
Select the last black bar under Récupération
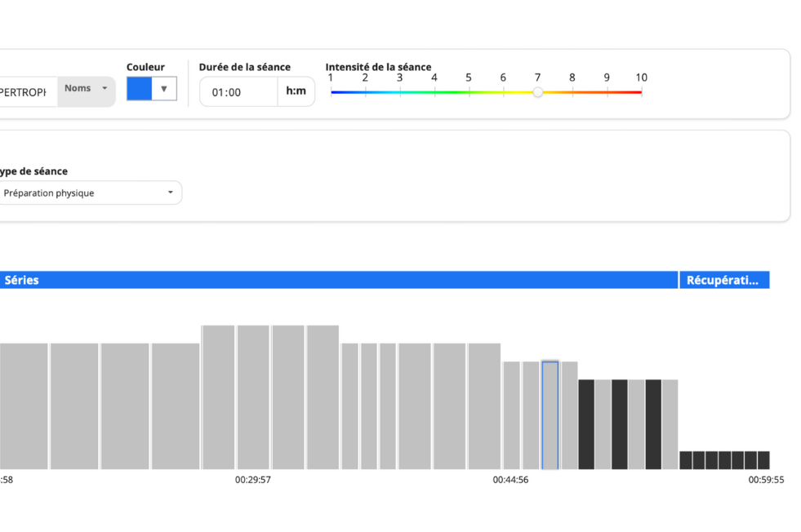click(x=763, y=460)
